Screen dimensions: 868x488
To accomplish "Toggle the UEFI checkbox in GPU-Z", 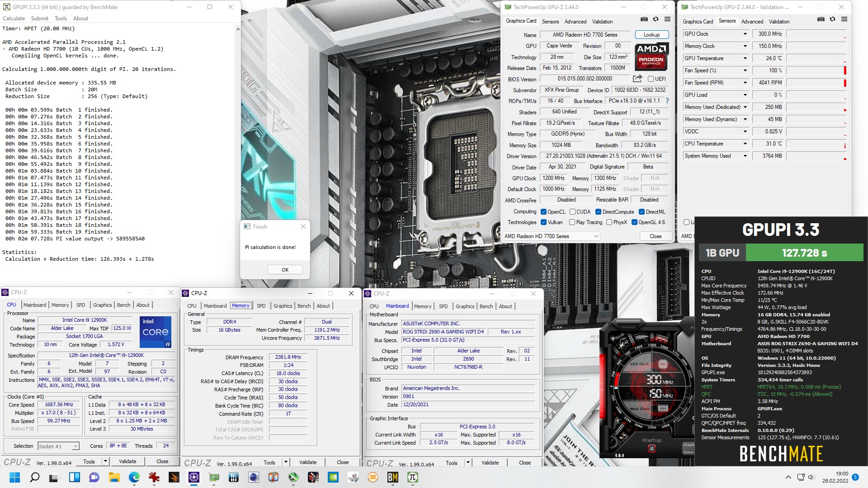I will (x=651, y=79).
